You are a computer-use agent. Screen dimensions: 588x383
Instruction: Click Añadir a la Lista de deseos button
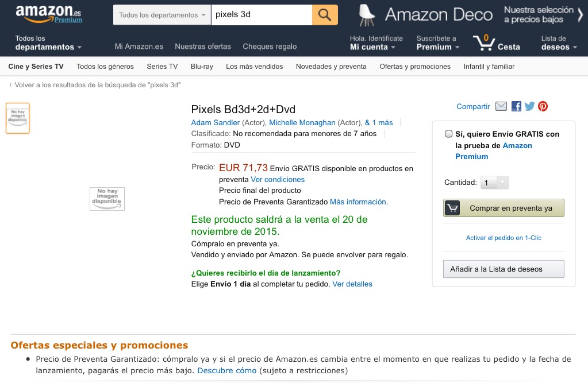(x=504, y=269)
